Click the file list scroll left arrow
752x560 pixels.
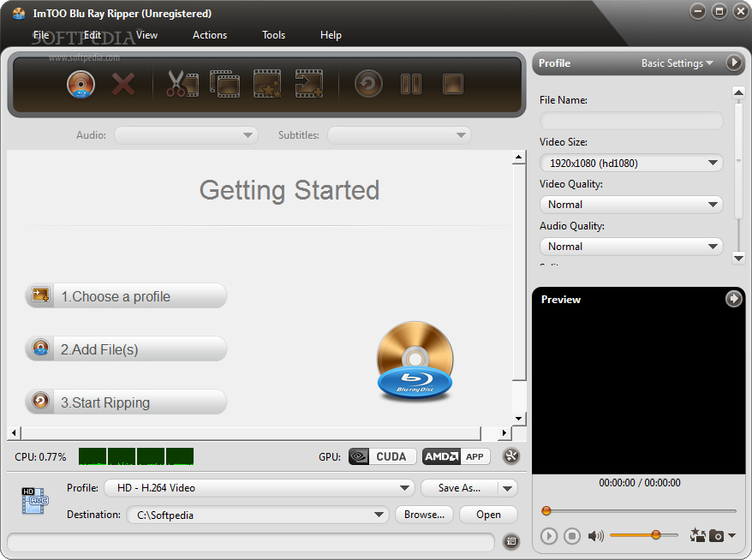(14, 433)
